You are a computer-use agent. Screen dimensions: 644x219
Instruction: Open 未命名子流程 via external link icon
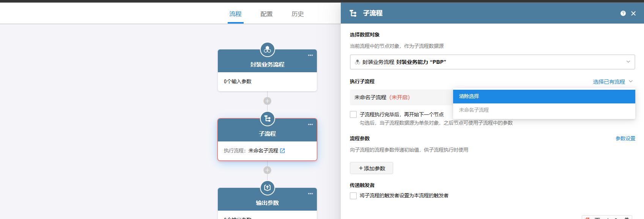pyautogui.click(x=282, y=151)
